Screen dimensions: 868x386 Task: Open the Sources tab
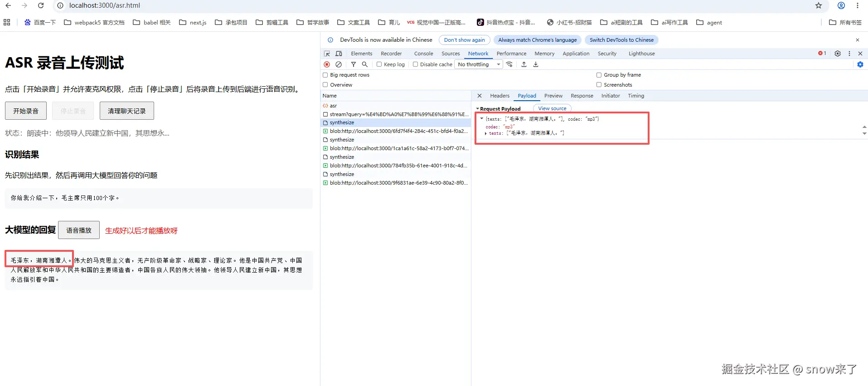pos(451,54)
